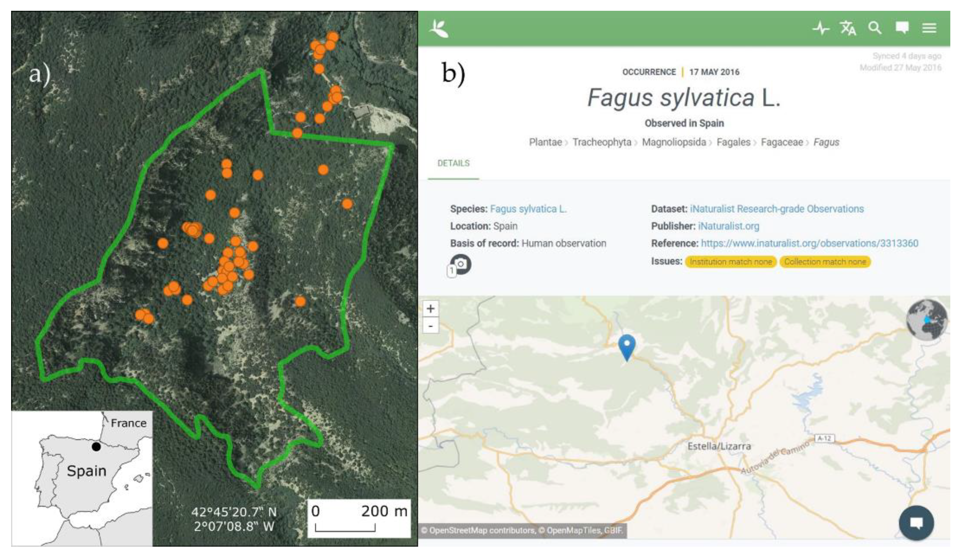
Task: Open the iNaturalist.org publisher link
Action: pos(728,226)
